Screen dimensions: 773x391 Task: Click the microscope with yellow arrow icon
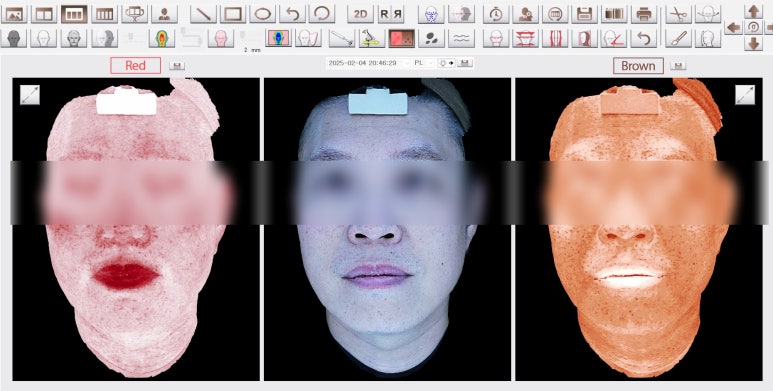pyautogui.click(x=372, y=38)
